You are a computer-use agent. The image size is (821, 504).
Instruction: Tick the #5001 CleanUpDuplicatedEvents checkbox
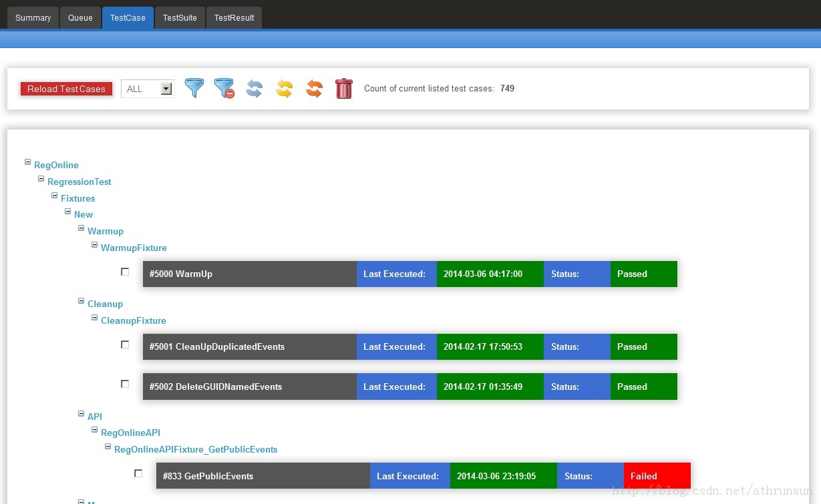click(125, 344)
